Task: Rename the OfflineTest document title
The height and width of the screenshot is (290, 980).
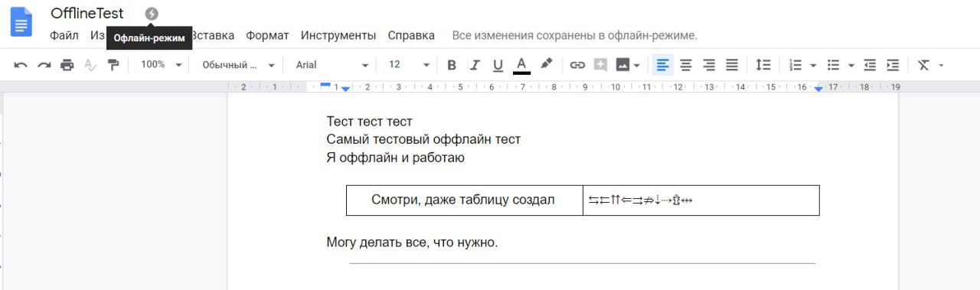Action: click(87, 14)
